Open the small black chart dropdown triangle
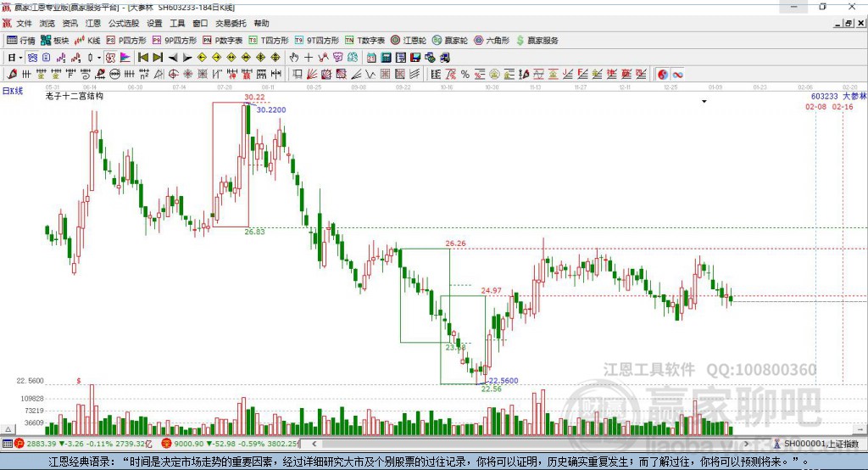Image resolution: width=868 pixels, height=470 pixels. (x=704, y=102)
